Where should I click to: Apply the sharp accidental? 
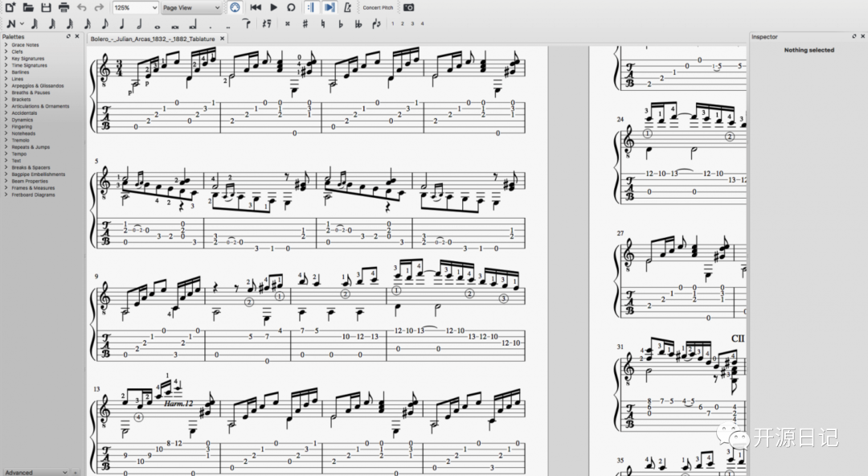[305, 24]
